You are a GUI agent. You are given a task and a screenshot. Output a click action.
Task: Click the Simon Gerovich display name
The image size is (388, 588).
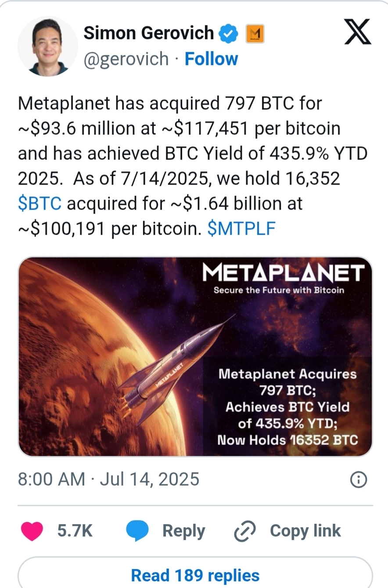coord(148,33)
